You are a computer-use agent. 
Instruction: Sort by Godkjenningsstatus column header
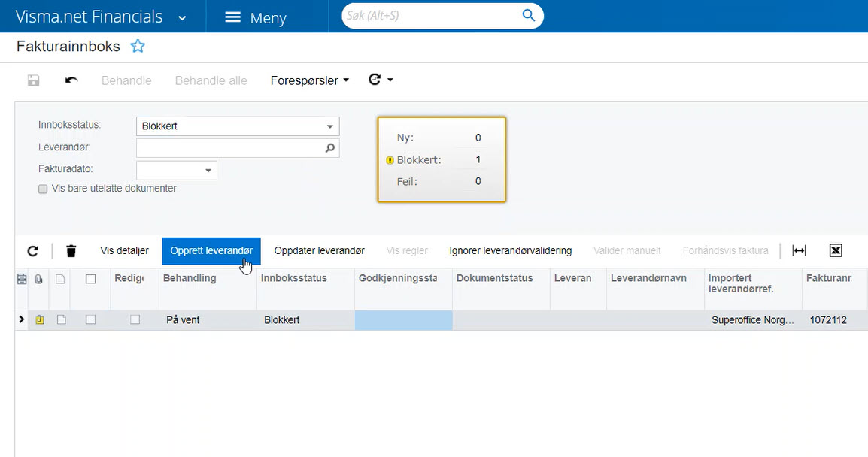coord(404,289)
